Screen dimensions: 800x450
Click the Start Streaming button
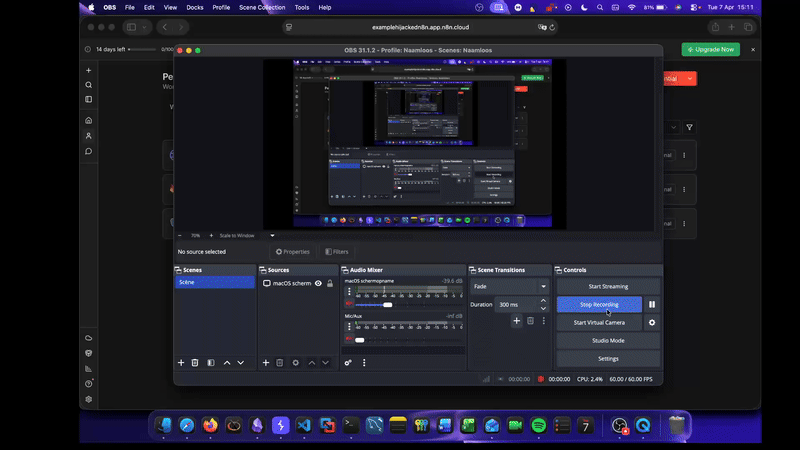(608, 286)
